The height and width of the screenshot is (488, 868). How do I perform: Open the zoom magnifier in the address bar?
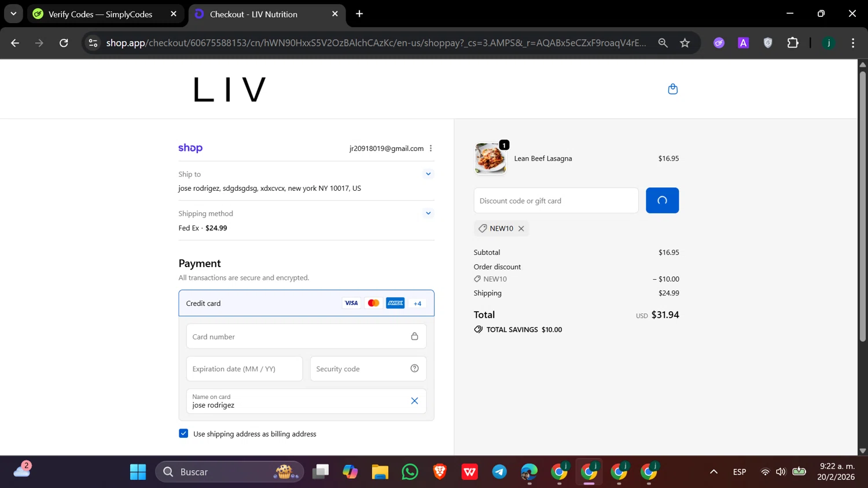[663, 43]
